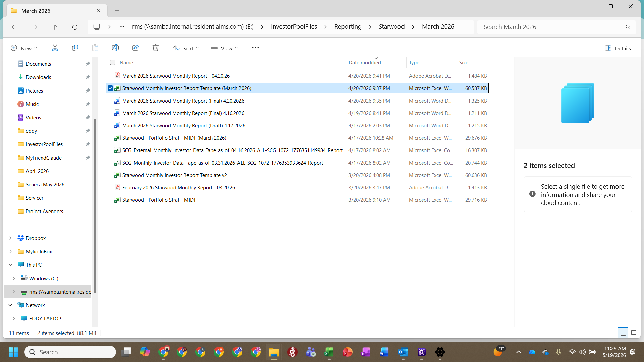
Task: Open the Sort dropdown menu
Action: [x=186, y=48]
